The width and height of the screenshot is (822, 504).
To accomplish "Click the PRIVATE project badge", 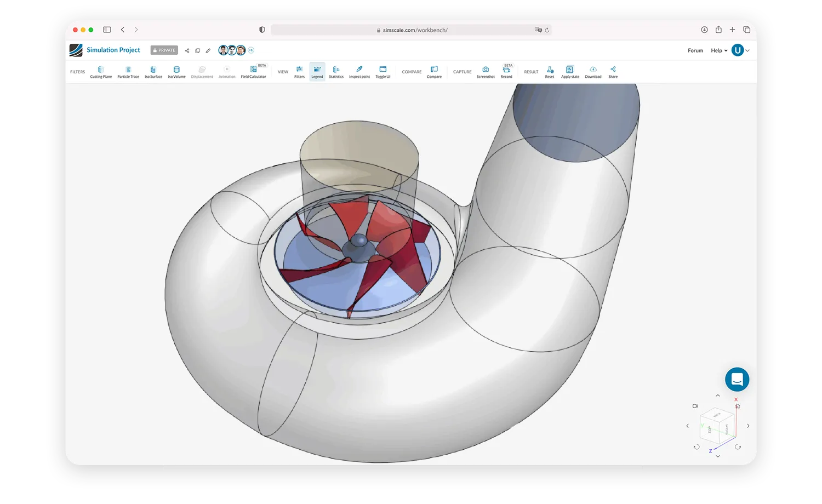I will pos(164,50).
